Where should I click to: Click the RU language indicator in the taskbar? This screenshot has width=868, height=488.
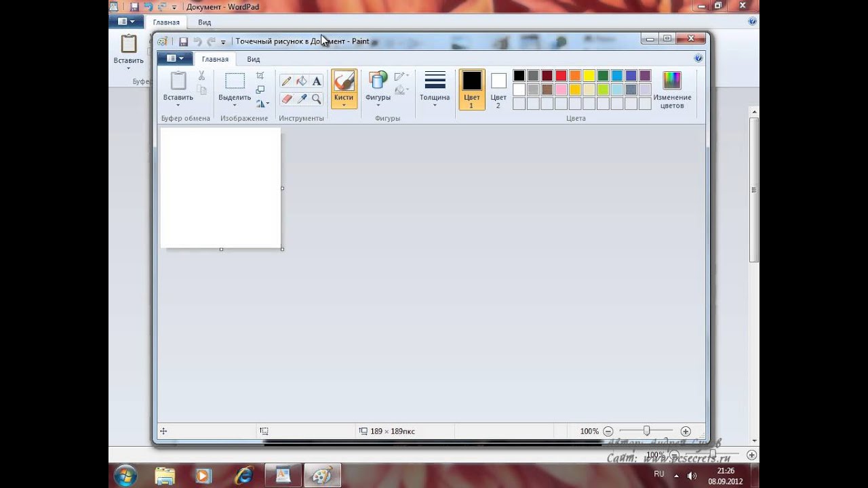pyautogui.click(x=659, y=474)
